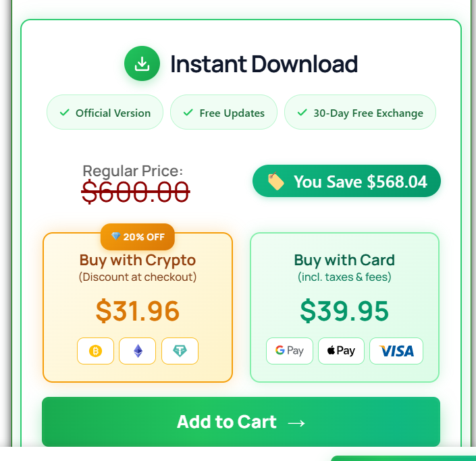
Task: Choose the Apple Pay option
Action: 341,351
